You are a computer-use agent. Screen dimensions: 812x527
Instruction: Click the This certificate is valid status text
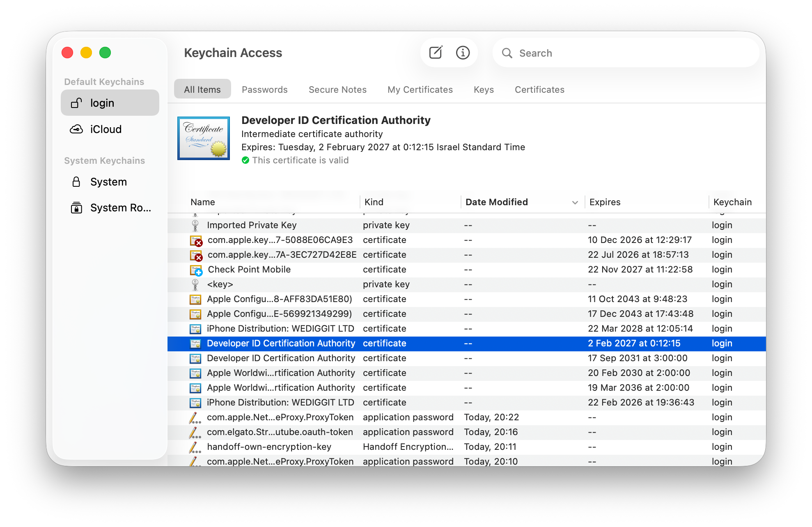pos(300,160)
